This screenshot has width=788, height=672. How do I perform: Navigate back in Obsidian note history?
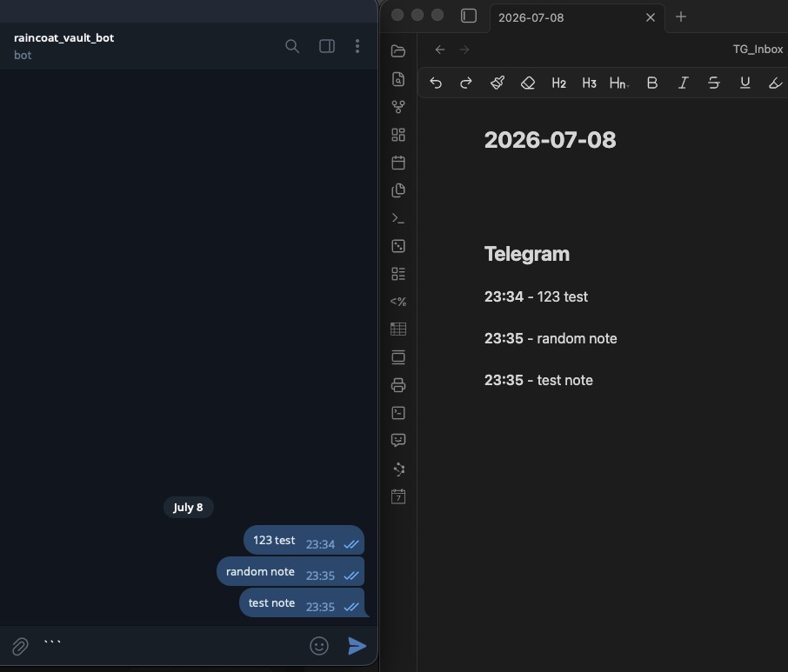coord(440,50)
